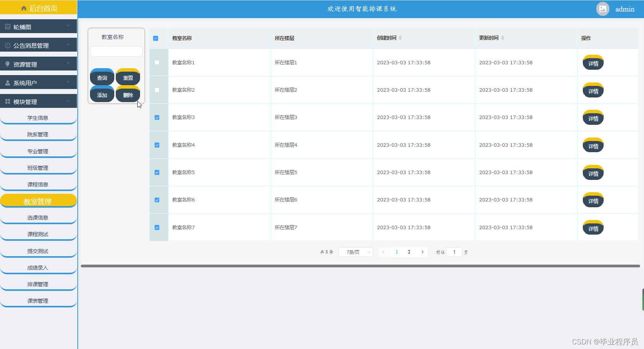This screenshot has width=644, height=349.
Task: Open the 7条/页 page size dropdown
Action: (x=356, y=252)
